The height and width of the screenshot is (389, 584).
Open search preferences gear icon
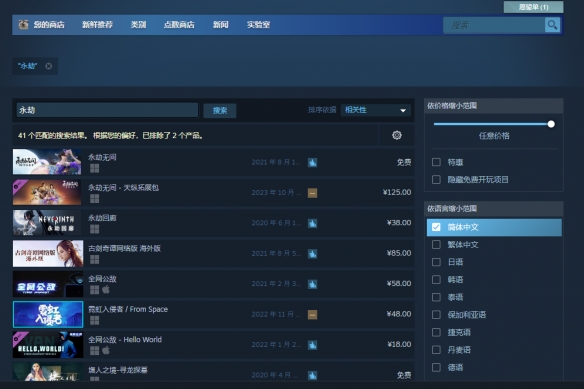397,135
